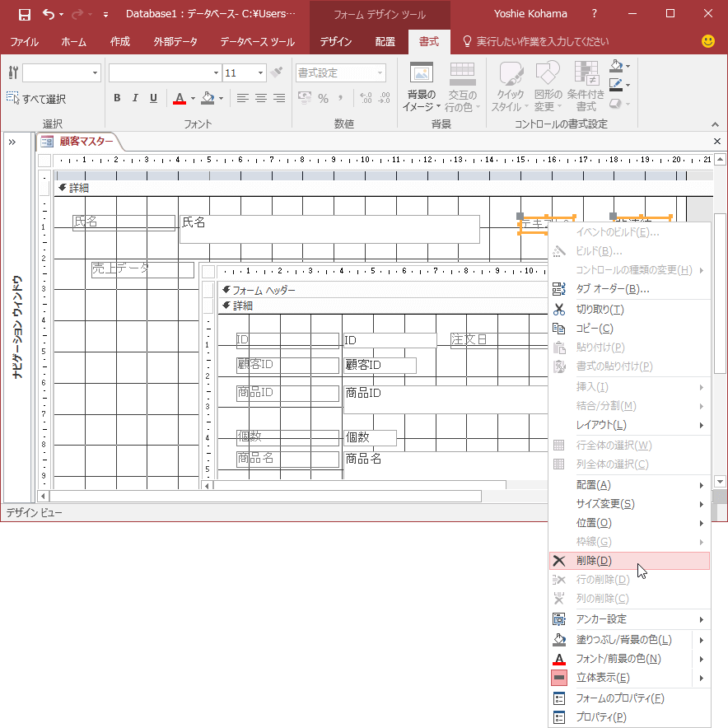This screenshot has width=728, height=728.
Task: Toggle Italic formatting button
Action: coord(135,98)
